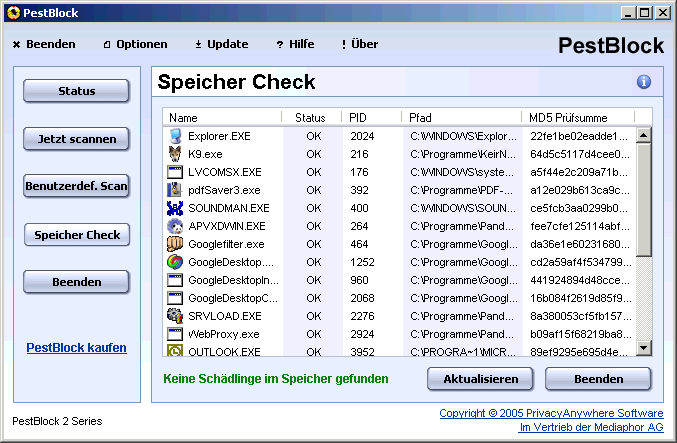Click the pdfSaver3.exe icon
This screenshot has width=677, height=443.
pos(175,190)
